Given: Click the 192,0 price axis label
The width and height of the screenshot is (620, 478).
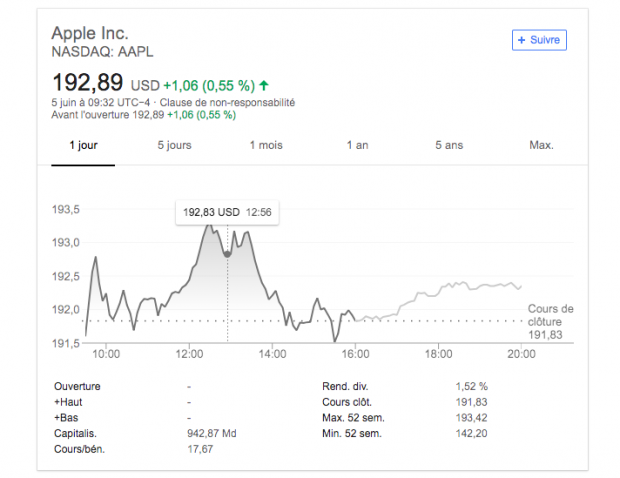Looking at the screenshot, I should [66, 309].
